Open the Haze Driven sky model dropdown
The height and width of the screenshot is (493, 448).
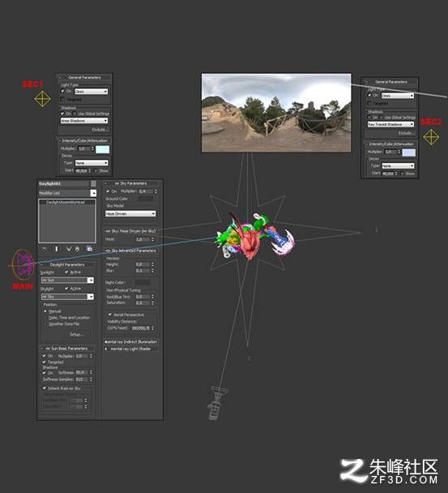[x=130, y=213]
